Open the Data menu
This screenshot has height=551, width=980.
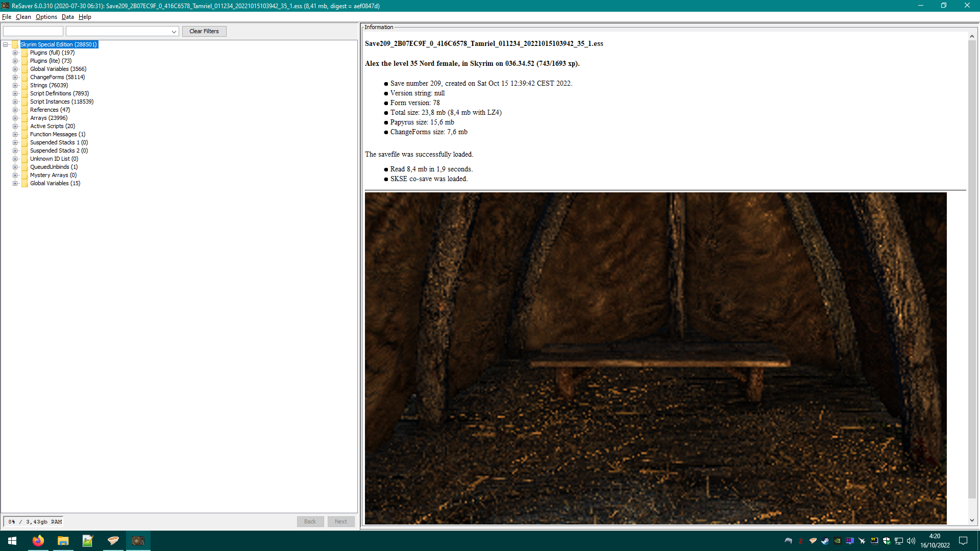click(68, 17)
